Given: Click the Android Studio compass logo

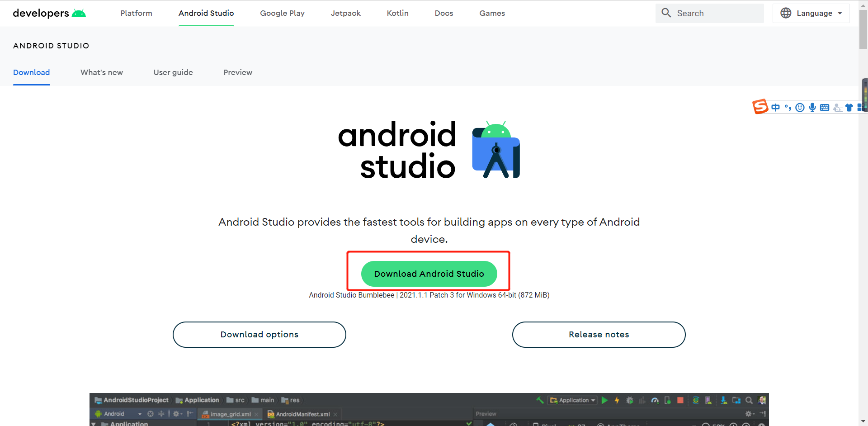Looking at the screenshot, I should coord(496,149).
